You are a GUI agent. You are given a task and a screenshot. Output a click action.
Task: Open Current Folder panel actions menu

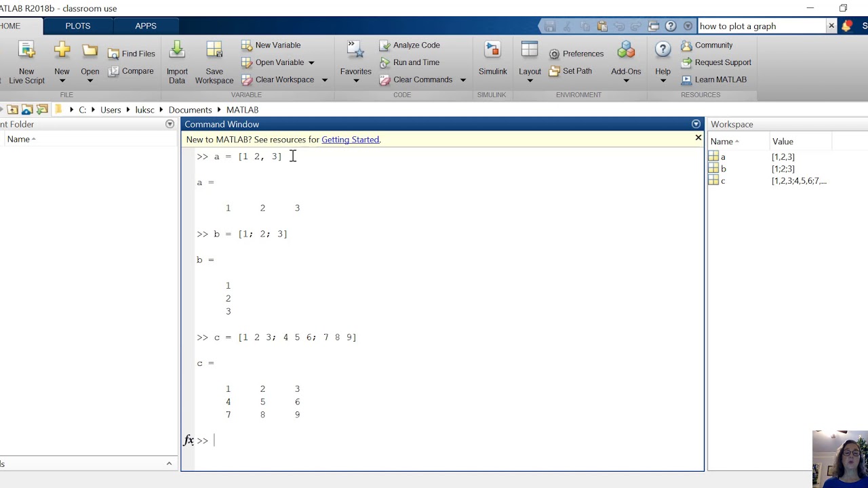pyautogui.click(x=170, y=125)
